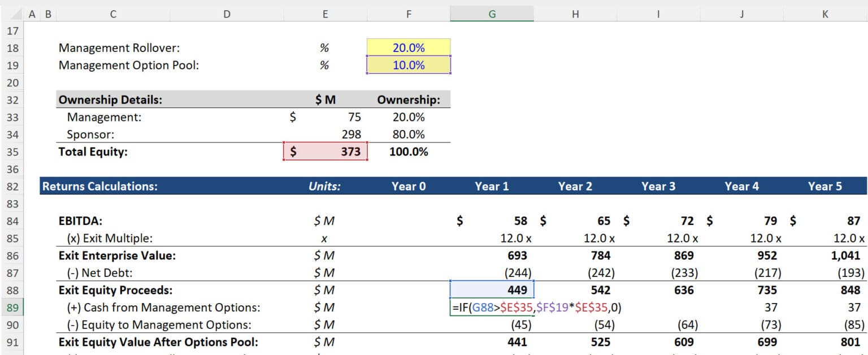Select column K header
The width and height of the screenshot is (868, 355).
point(824,13)
